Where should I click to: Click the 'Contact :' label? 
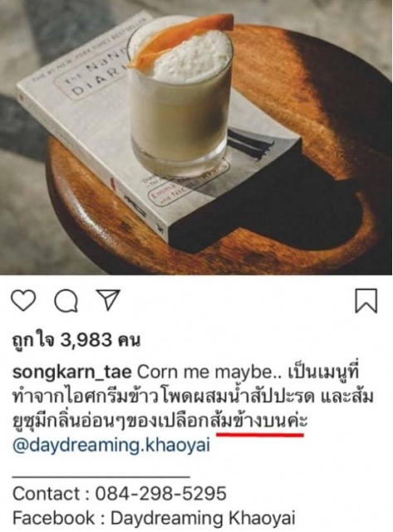pos(51,493)
